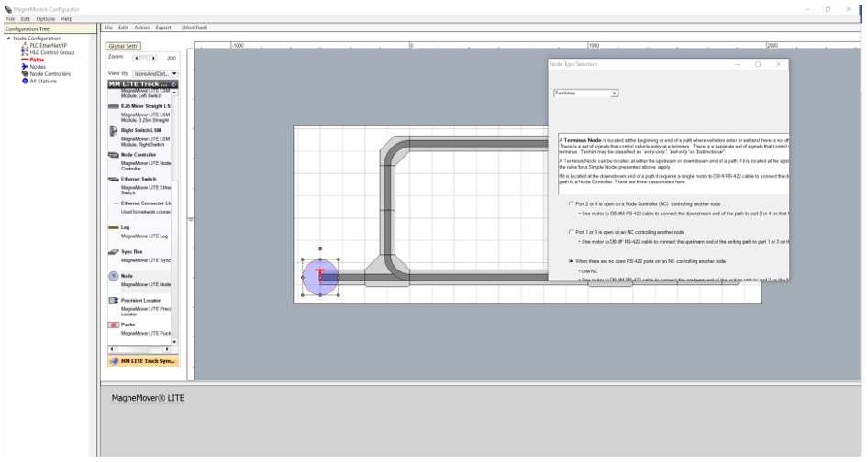Open the Action menu in the editor bar
The width and height of the screenshot is (868, 462).
tap(141, 27)
